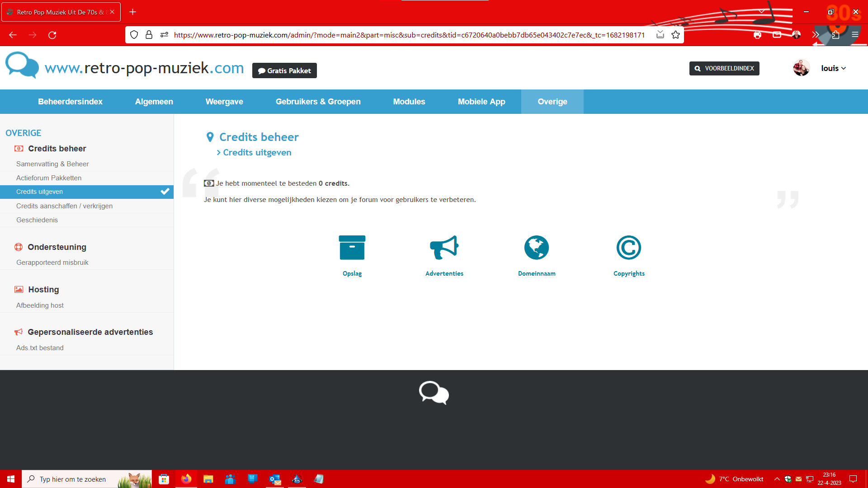Click the browser address bar URL
The height and width of the screenshot is (488, 868).
409,35
